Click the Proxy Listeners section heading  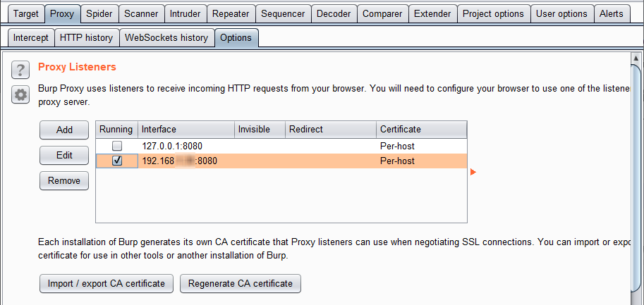point(77,67)
